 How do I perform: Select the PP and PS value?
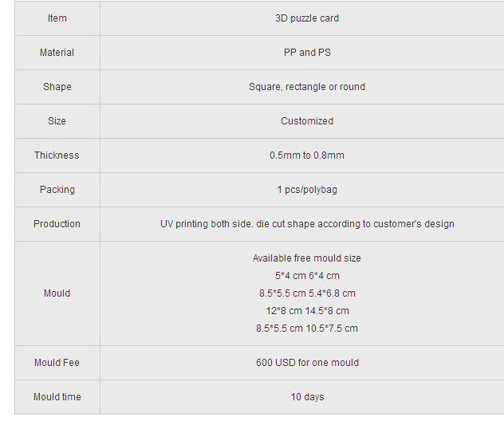click(307, 53)
